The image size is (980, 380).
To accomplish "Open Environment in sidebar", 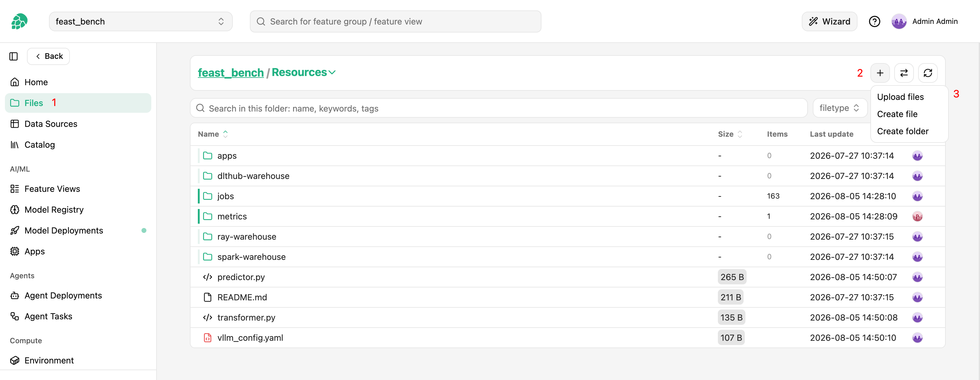I will (78, 360).
